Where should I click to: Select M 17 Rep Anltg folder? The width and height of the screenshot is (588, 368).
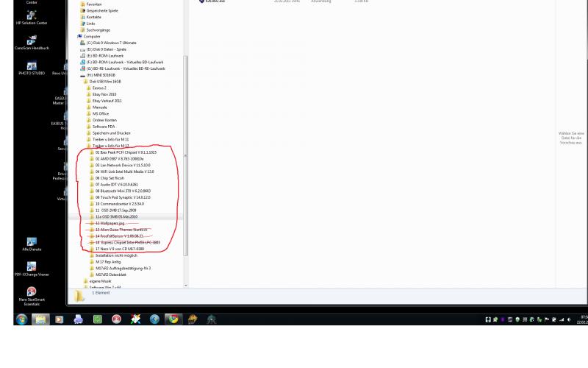point(105,262)
